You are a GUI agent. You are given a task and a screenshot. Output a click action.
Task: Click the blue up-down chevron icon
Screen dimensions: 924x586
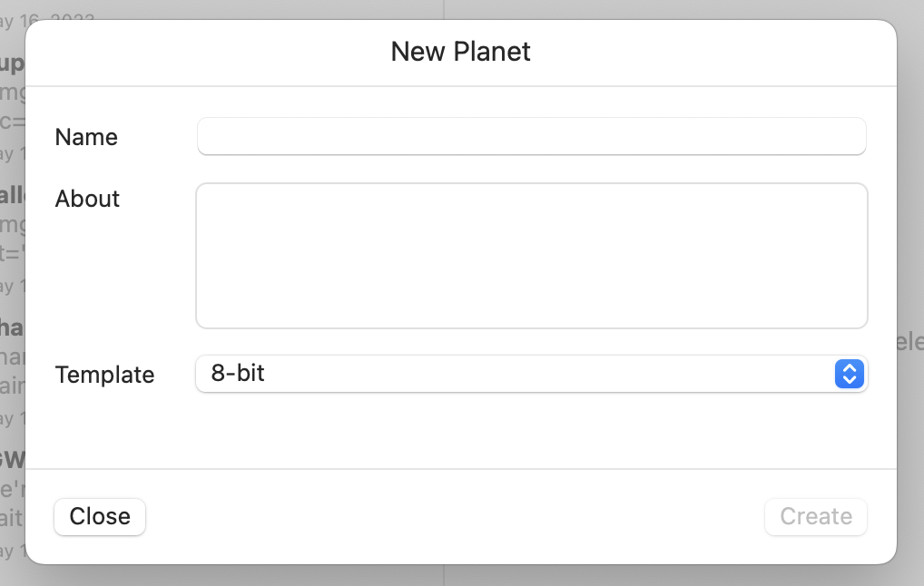coord(848,374)
